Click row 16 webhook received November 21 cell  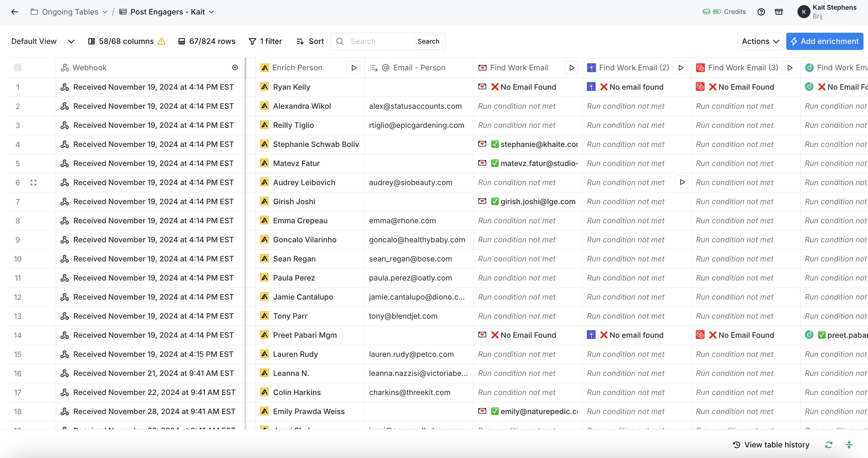point(150,373)
